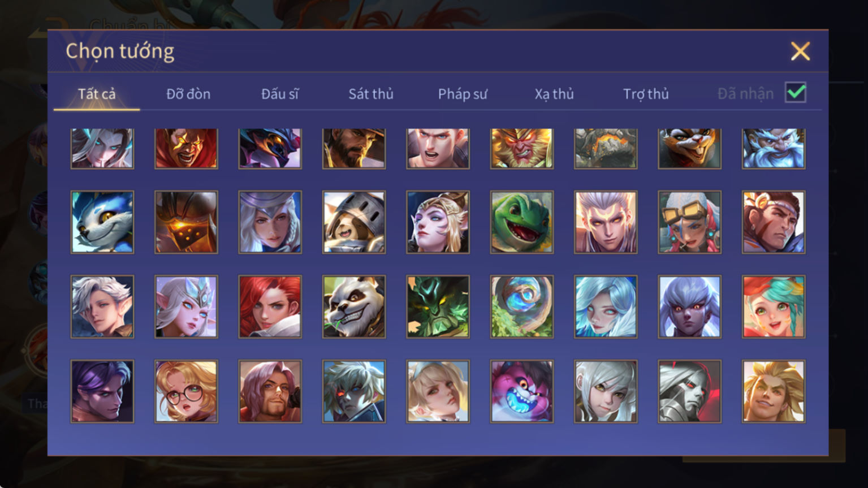
Task: Select the blonde girl with round glasses
Action: pos(186,391)
